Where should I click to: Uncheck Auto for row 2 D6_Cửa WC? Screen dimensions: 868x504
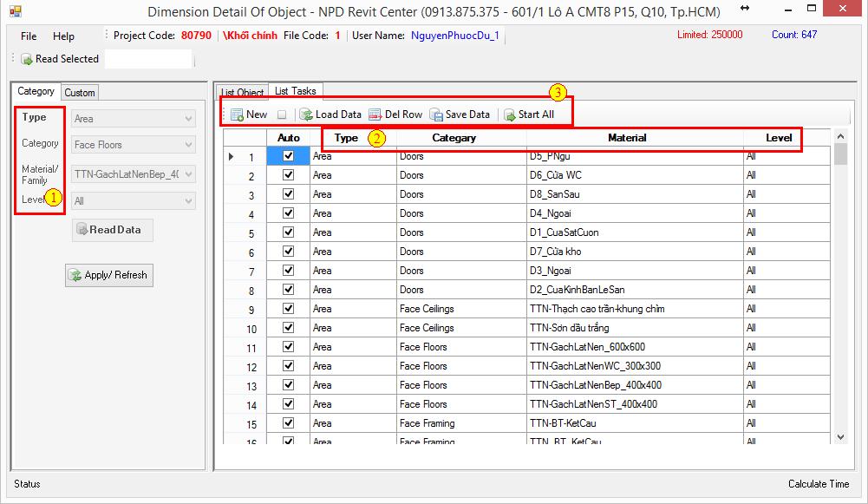point(289,175)
